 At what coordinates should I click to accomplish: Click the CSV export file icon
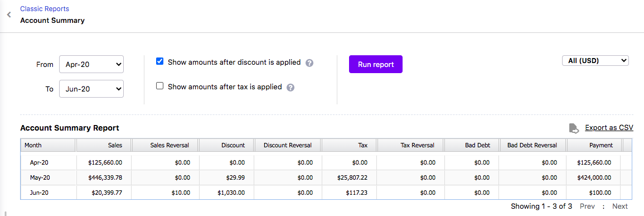point(574,128)
